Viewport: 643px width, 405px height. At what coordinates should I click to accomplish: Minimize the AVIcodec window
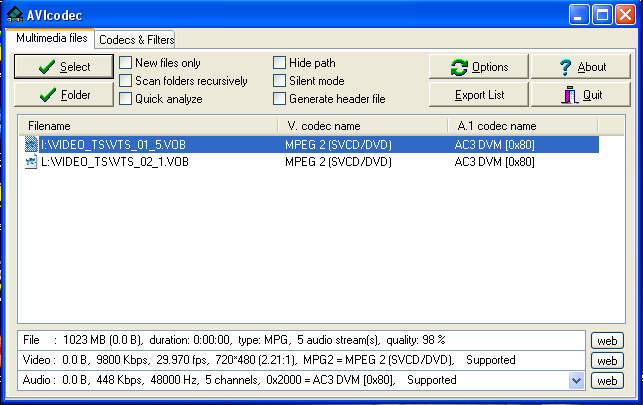pos(579,15)
